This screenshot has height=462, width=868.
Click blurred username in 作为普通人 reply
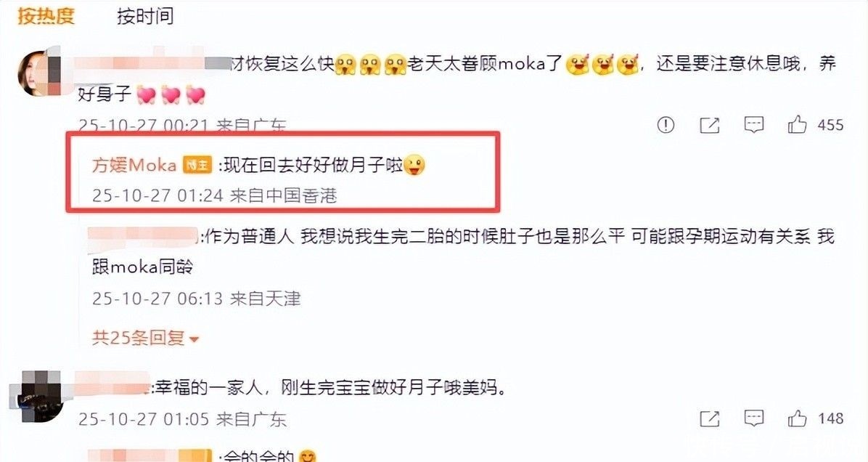click(x=144, y=237)
